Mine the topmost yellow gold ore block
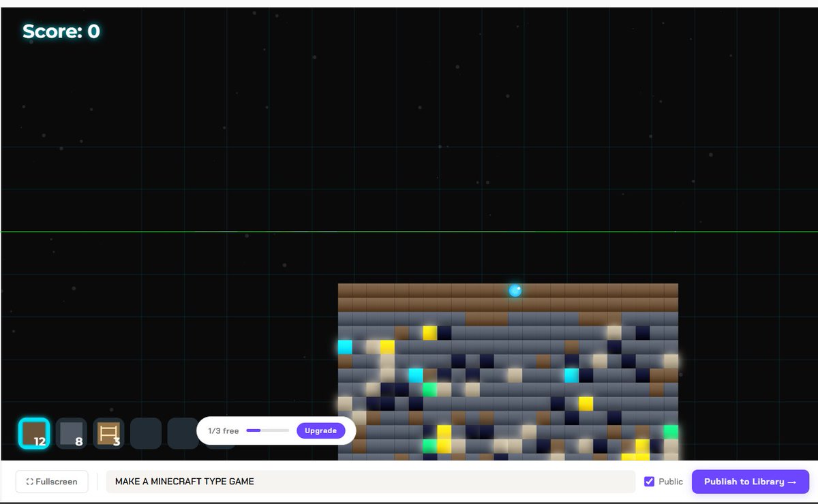818x504 pixels. click(x=429, y=333)
